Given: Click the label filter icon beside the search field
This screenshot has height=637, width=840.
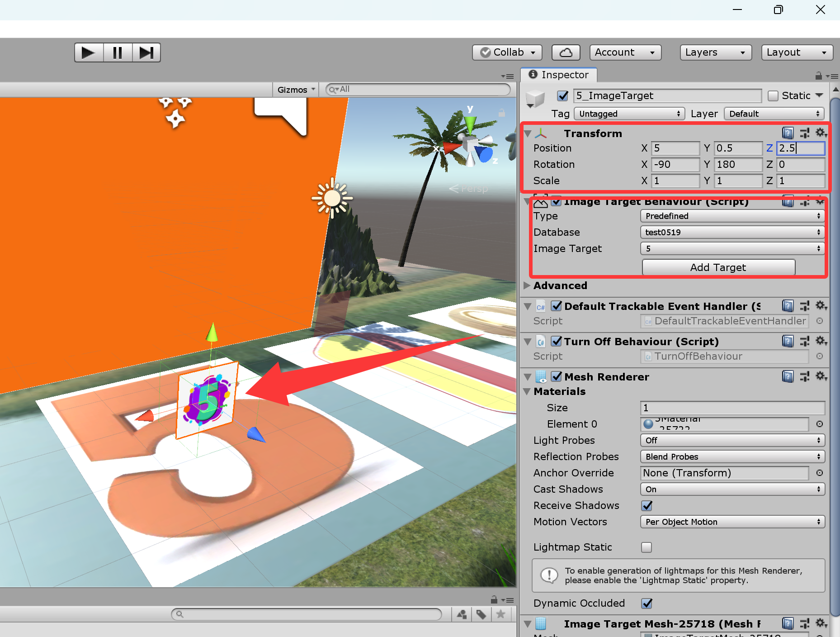Looking at the screenshot, I should pos(481,614).
